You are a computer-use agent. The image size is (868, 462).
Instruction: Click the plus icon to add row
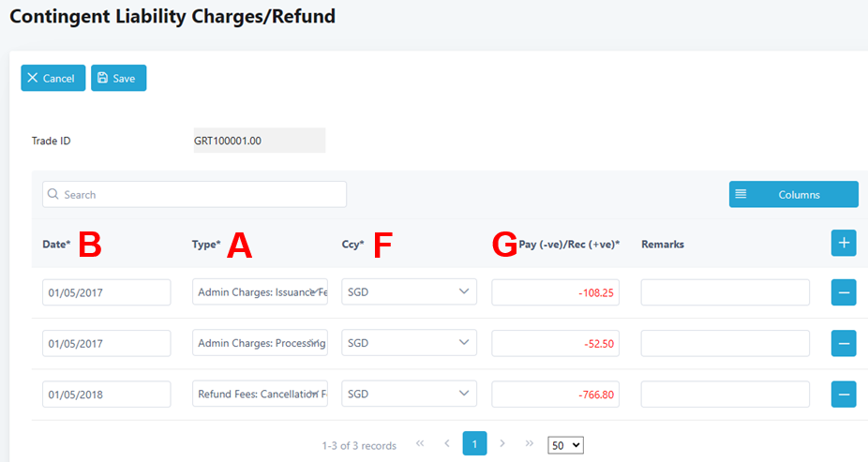click(844, 244)
